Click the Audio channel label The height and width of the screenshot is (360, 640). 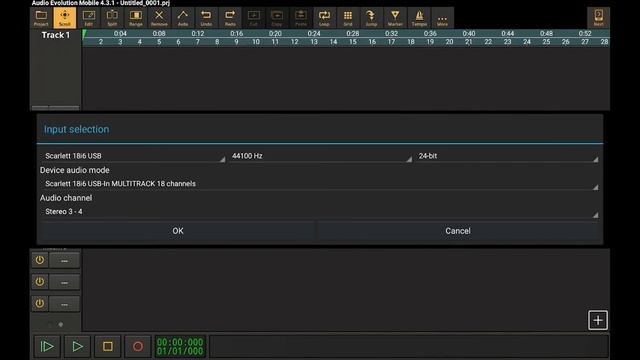pyautogui.click(x=66, y=198)
